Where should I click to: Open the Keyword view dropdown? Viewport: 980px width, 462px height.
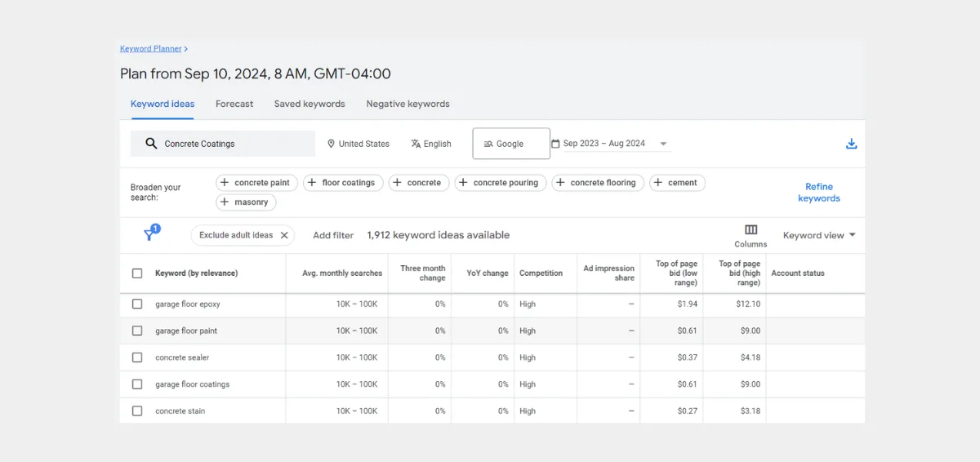pyautogui.click(x=819, y=235)
